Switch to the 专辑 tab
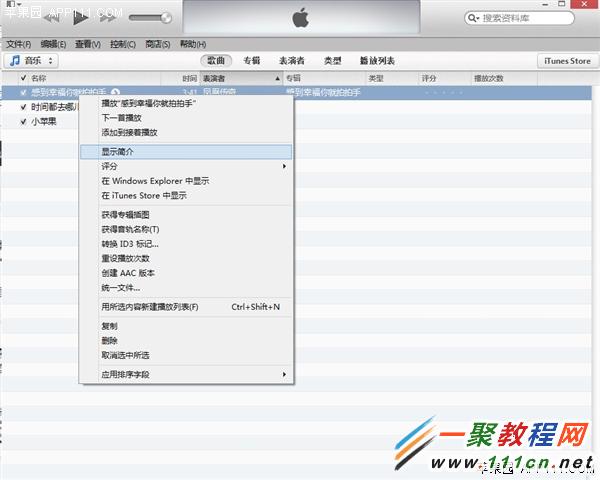The width and height of the screenshot is (600, 480). [252, 60]
